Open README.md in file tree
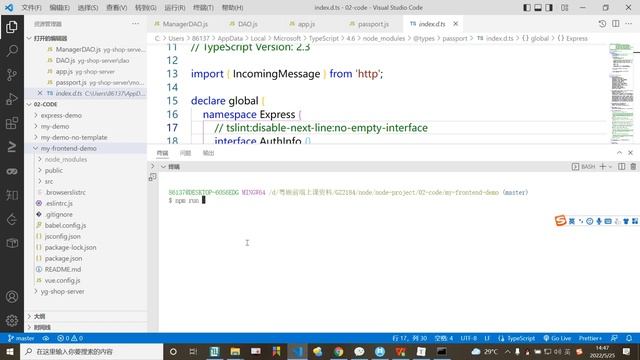This screenshot has height=360, width=640. [63, 269]
